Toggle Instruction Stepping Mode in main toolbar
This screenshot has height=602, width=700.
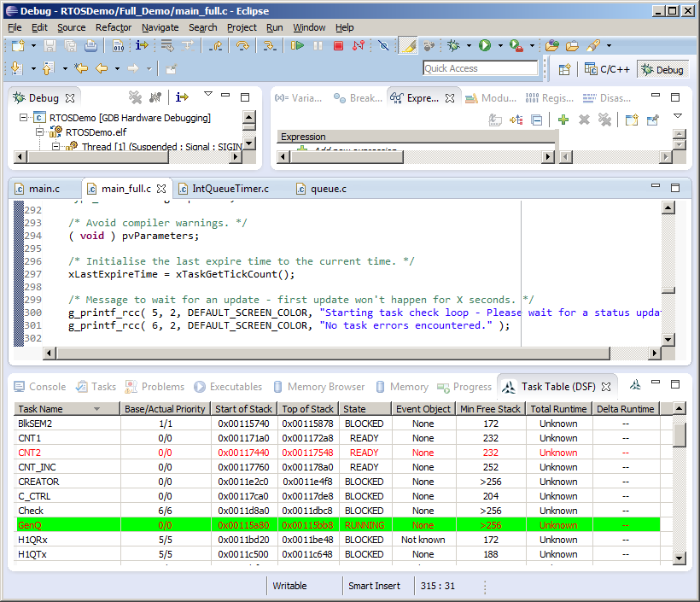coord(142,45)
